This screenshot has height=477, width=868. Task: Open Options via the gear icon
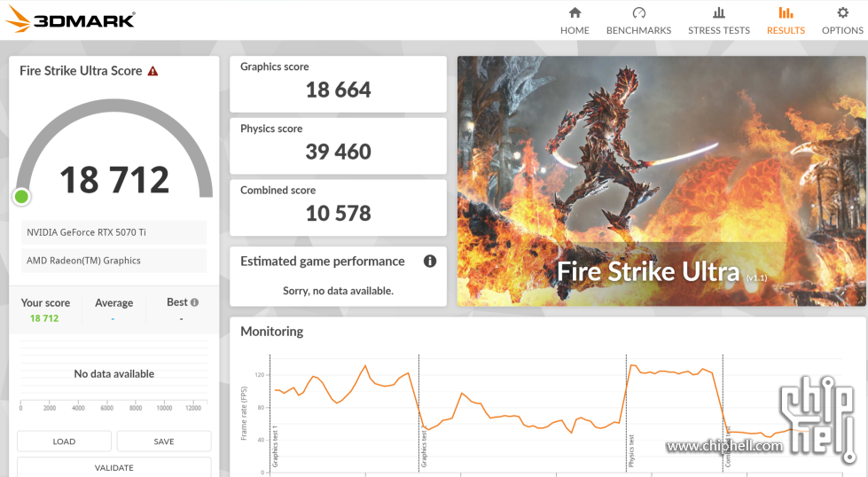point(842,12)
